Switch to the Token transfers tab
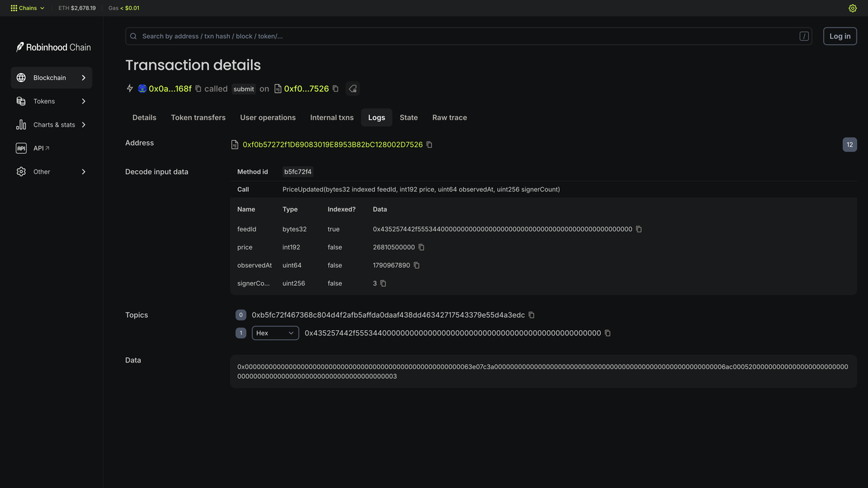868x488 pixels. tap(198, 117)
